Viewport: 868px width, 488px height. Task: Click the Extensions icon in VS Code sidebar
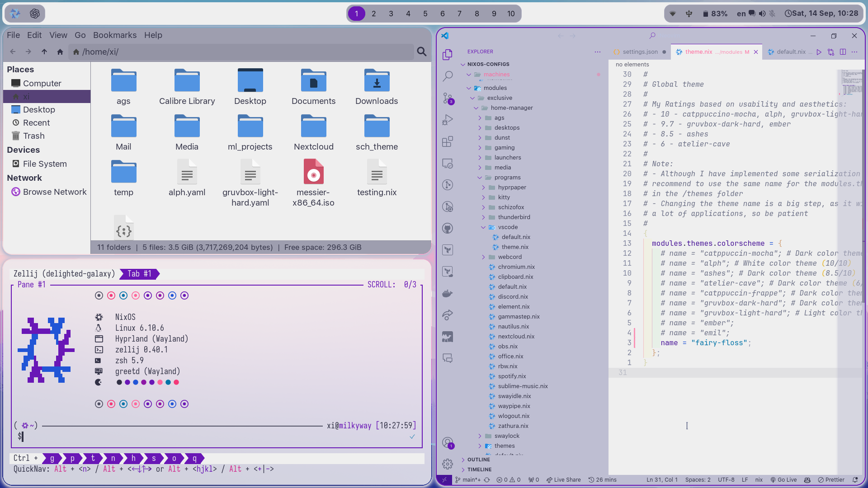coord(448,142)
